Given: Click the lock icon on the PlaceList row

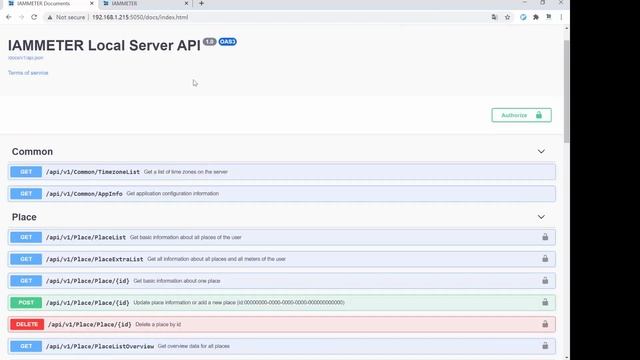Looking at the screenshot, I should tap(545, 237).
